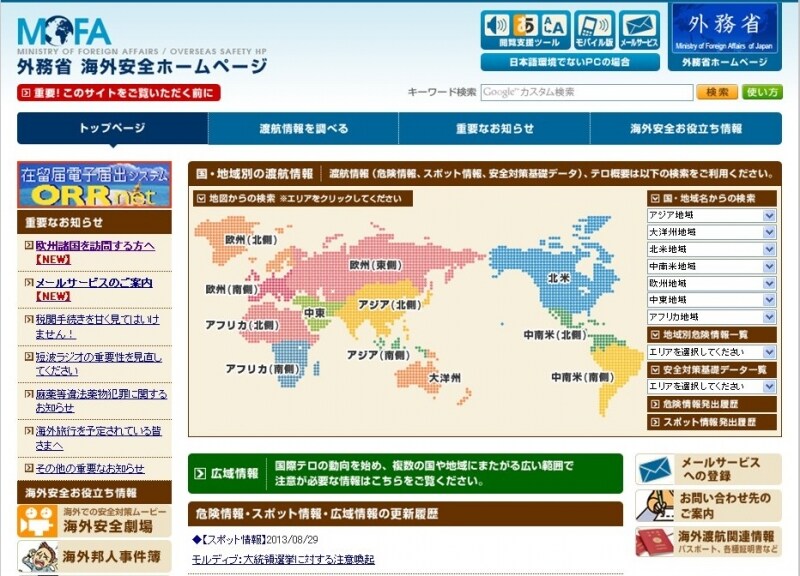
Task: Open 税関手続きを甘く見てはいけません link
Action: [x=97, y=327]
